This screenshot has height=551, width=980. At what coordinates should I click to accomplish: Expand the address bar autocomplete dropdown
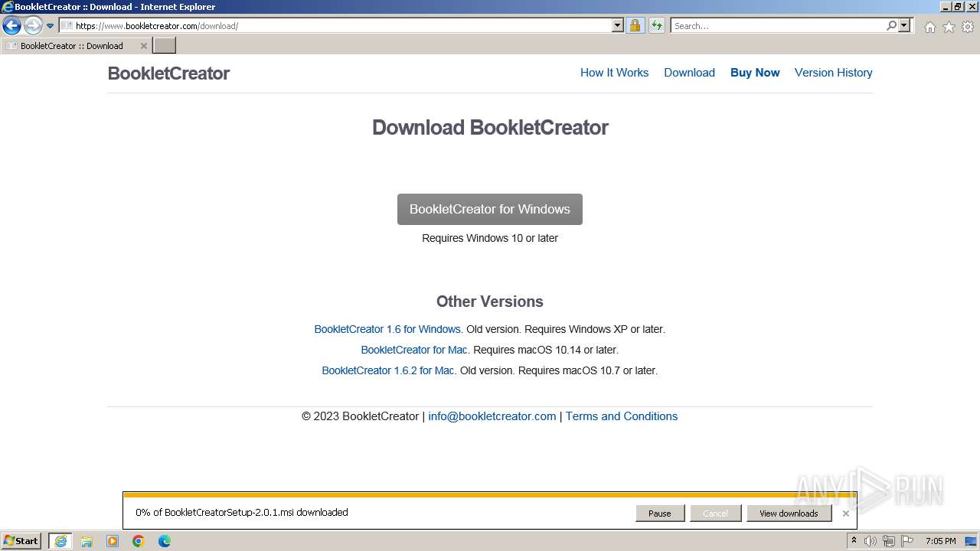618,25
